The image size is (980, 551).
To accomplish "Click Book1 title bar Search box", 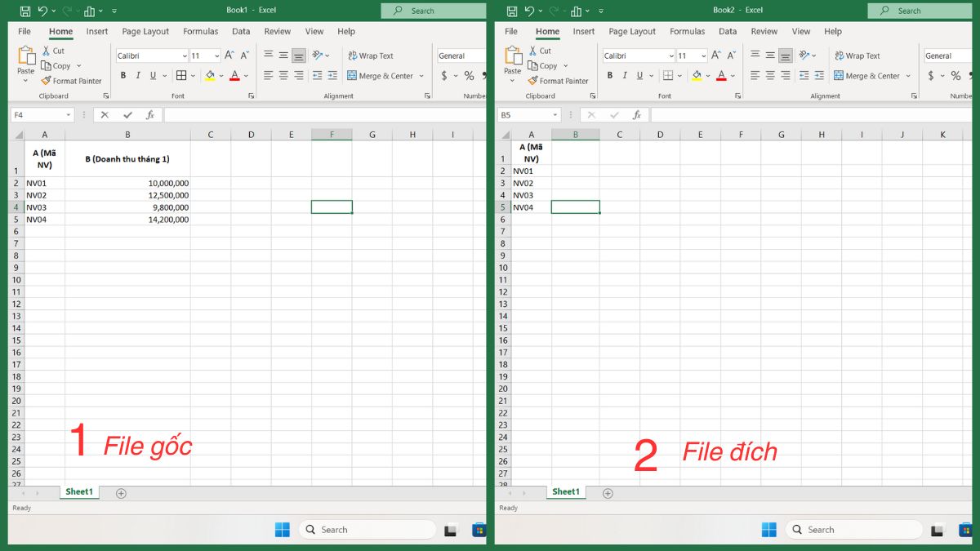I will pyautogui.click(x=433, y=11).
